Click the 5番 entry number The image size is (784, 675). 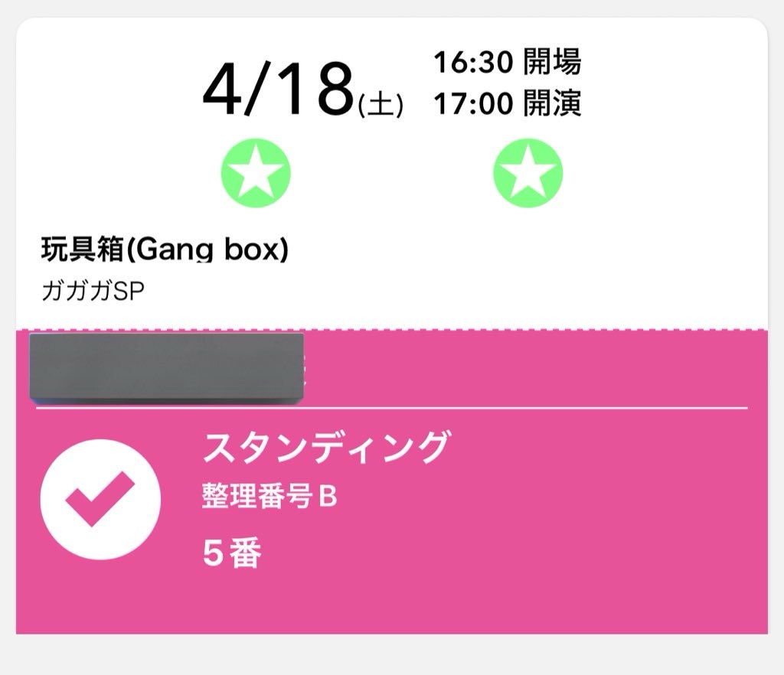click(x=232, y=553)
